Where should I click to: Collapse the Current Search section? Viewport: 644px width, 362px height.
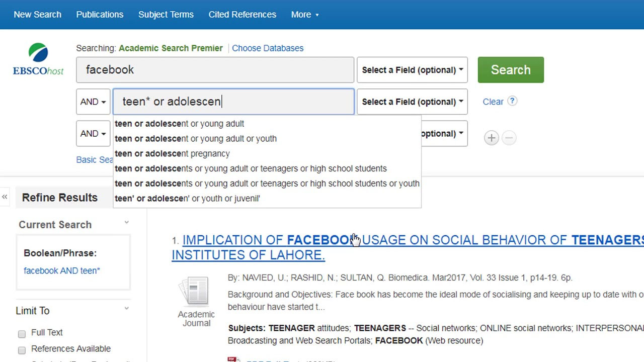tap(126, 222)
